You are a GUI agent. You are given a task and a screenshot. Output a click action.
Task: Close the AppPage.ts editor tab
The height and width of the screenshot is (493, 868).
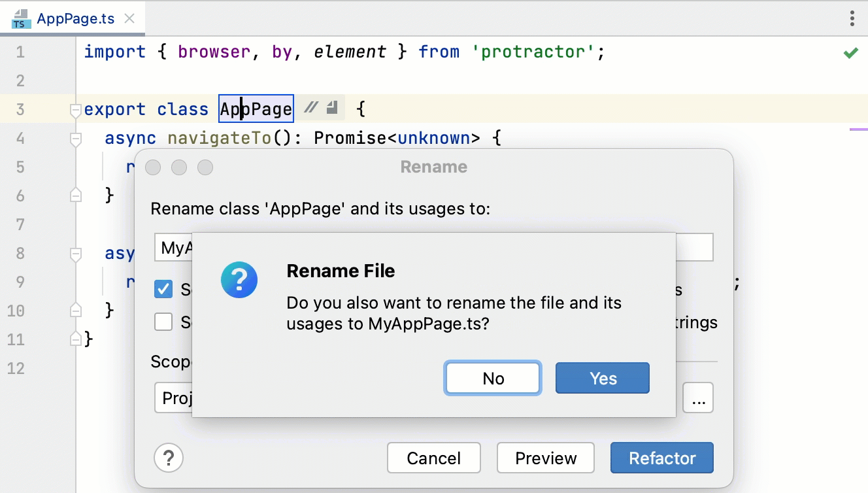[x=129, y=19]
